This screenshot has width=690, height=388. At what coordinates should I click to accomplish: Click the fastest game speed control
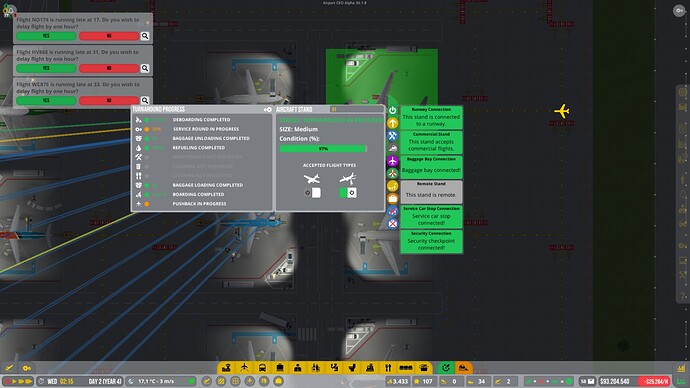[x=28, y=381]
